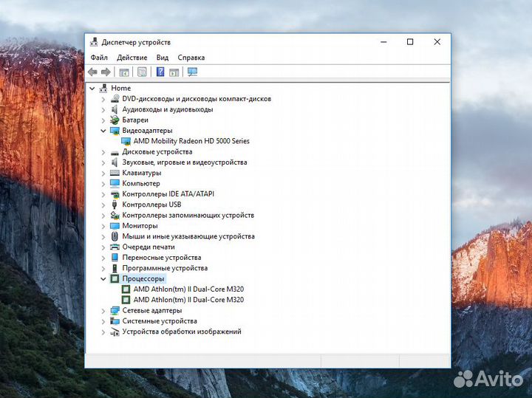Click the blue Help icon in the toolbar
Viewport: 532px width, 398px height.
coord(160,72)
